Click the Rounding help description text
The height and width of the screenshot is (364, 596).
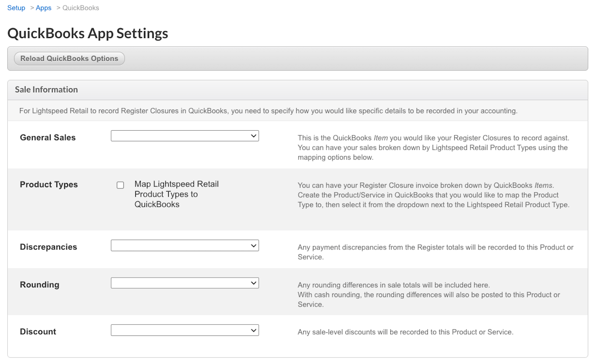[x=429, y=295]
